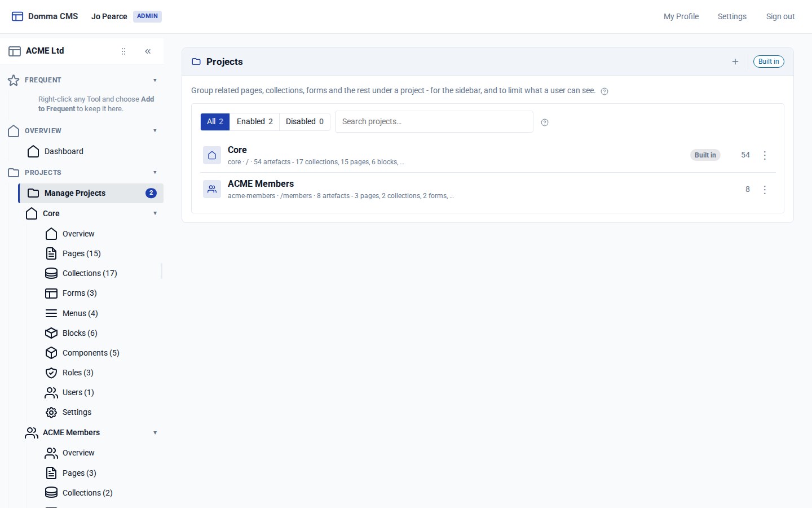The width and height of the screenshot is (812, 508).
Task: Click the ADMIN badge next to Jo Pearce
Action: pos(147,16)
